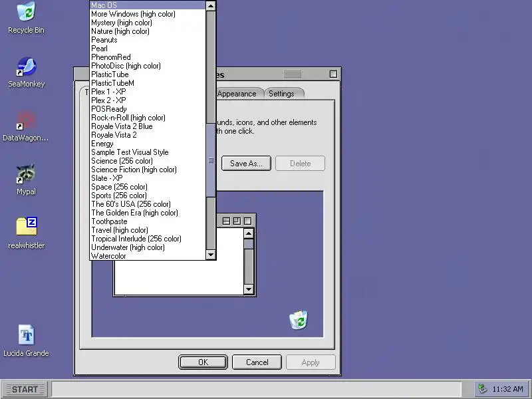The image size is (532, 399).
Task: Select Plex 1 - XP theme
Action: pyautogui.click(x=148, y=92)
